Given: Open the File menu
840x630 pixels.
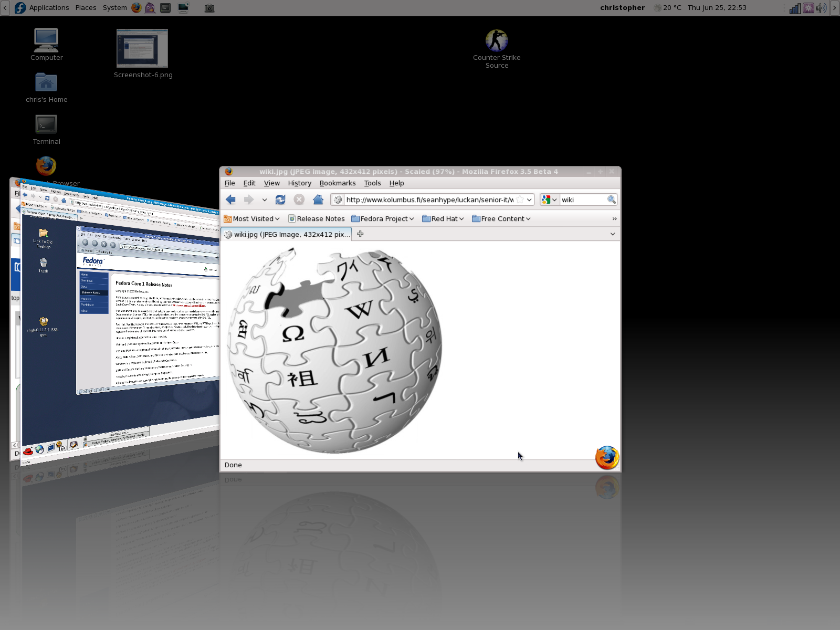Looking at the screenshot, I should (x=229, y=183).
